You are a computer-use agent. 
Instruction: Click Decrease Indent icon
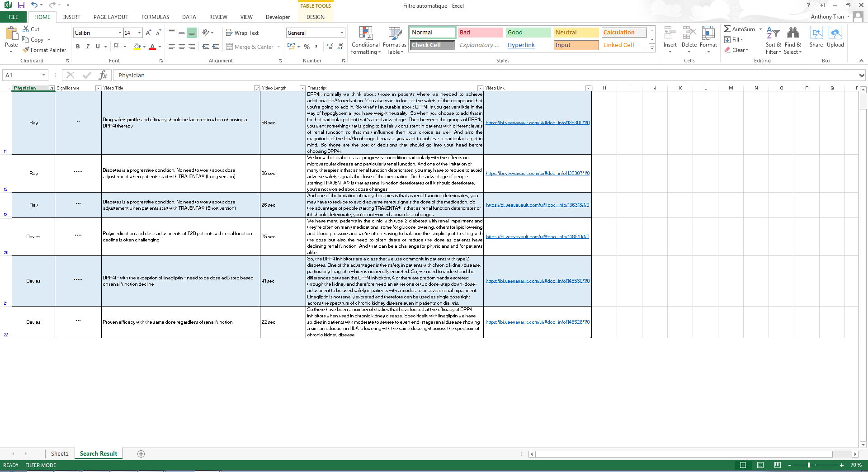(x=206, y=47)
